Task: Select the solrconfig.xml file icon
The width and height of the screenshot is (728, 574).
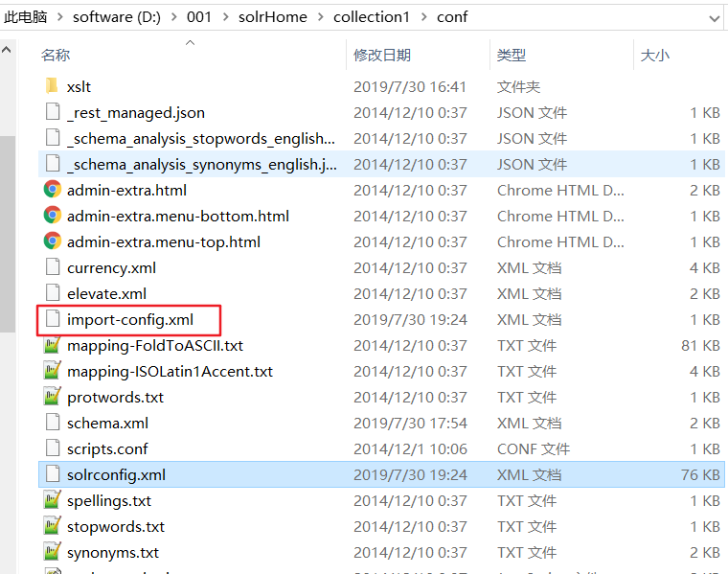Action: (53, 474)
